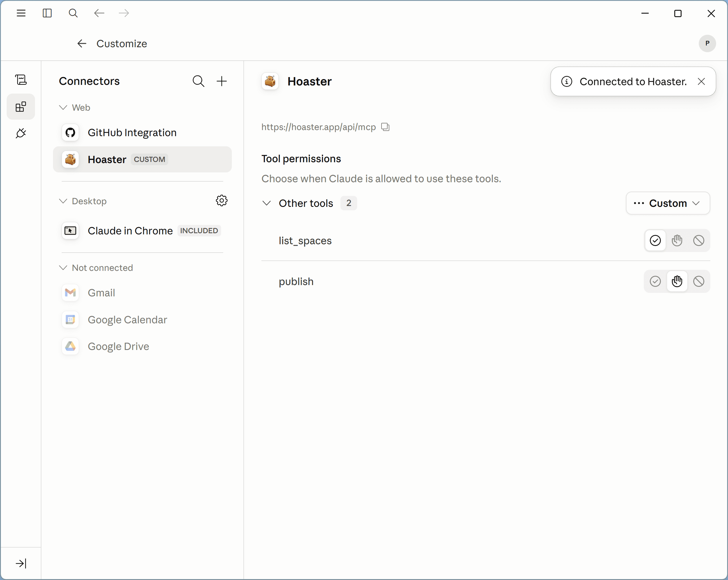Collapse the Desktop connectors section
The image size is (728, 580).
coord(63,201)
